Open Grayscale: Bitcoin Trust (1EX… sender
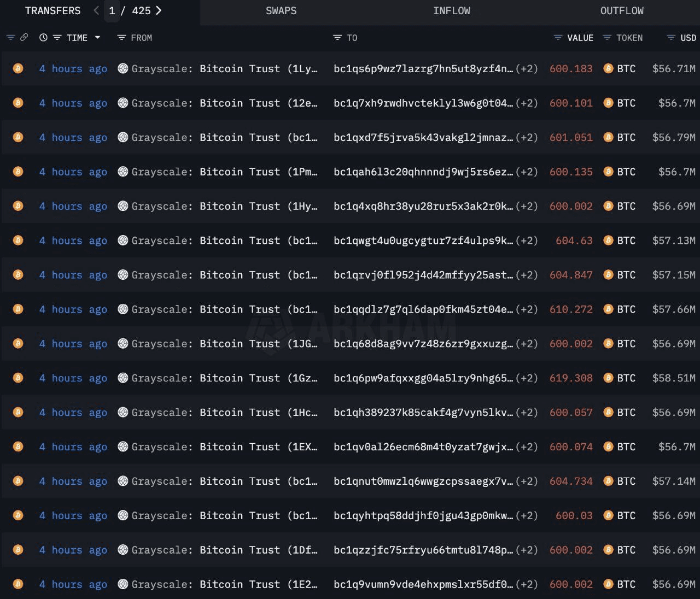 tap(224, 448)
